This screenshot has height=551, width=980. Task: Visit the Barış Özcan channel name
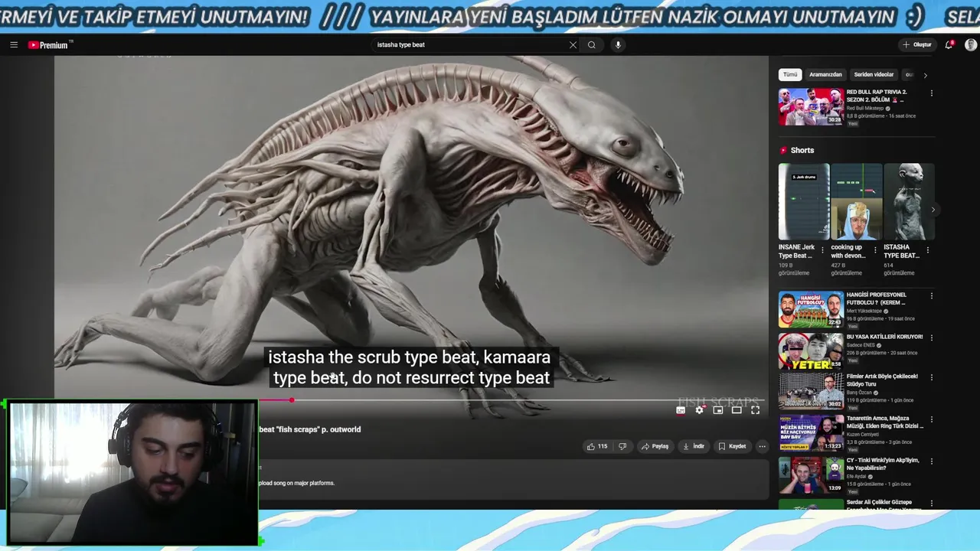click(860, 393)
